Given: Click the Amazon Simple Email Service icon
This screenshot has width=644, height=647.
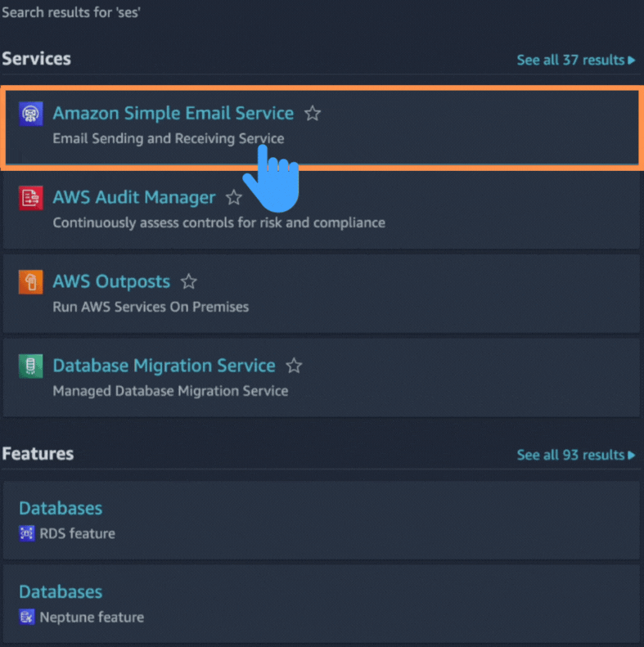Looking at the screenshot, I should (x=30, y=114).
